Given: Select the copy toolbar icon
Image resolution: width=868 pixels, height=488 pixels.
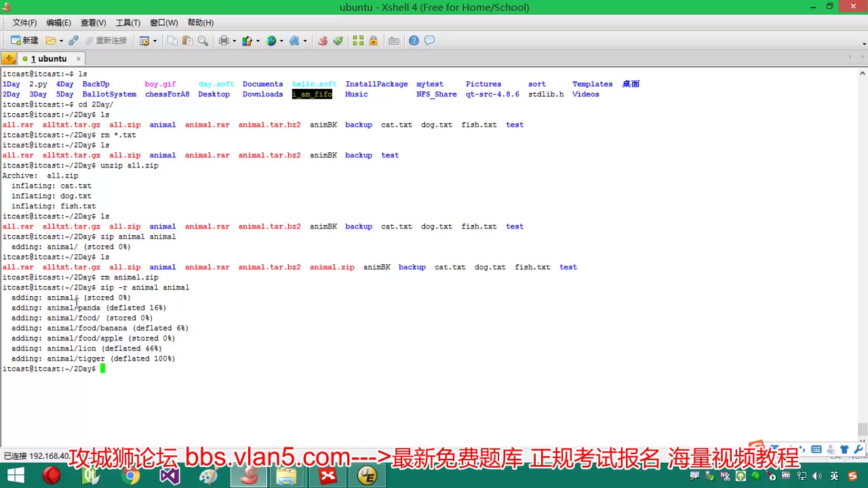Looking at the screenshot, I should click(x=173, y=41).
